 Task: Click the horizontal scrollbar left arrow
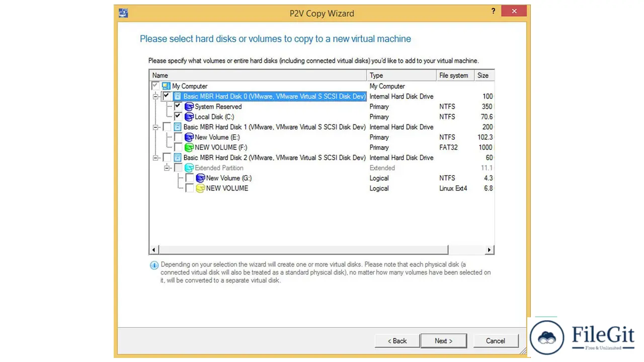click(154, 250)
